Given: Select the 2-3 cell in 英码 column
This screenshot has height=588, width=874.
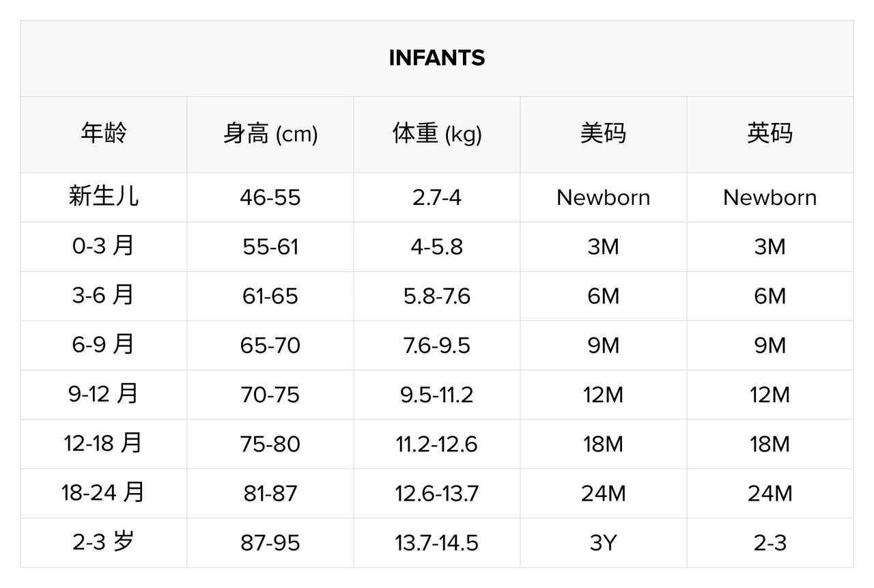Looking at the screenshot, I should tap(770, 543).
